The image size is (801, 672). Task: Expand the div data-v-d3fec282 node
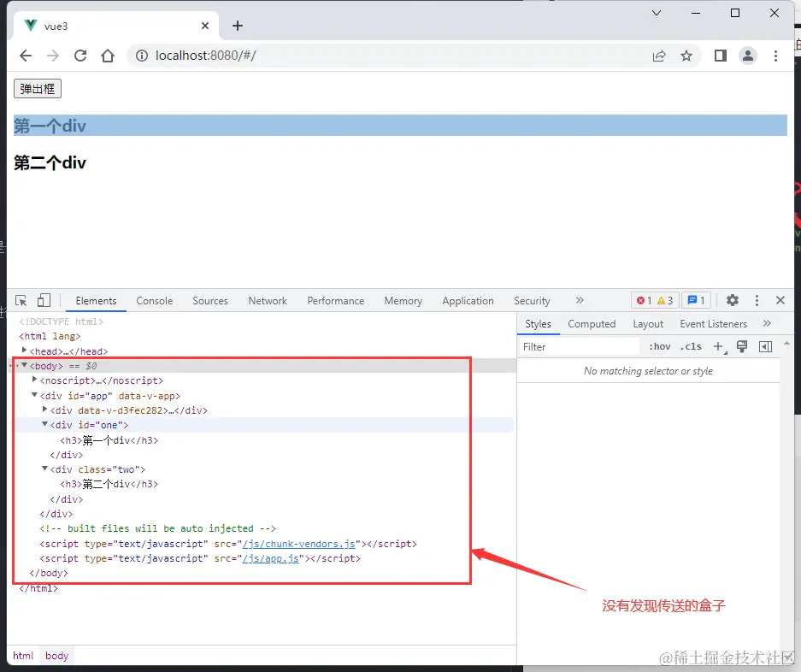(44, 410)
